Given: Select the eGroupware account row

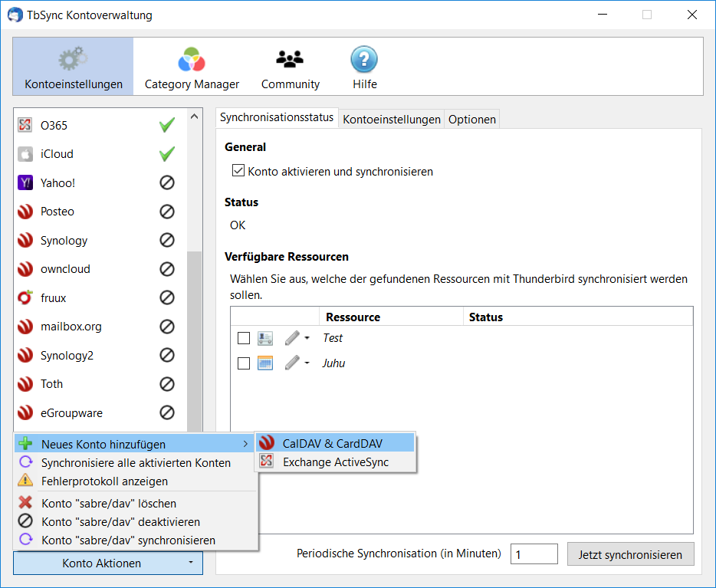Looking at the screenshot, I should [100, 412].
